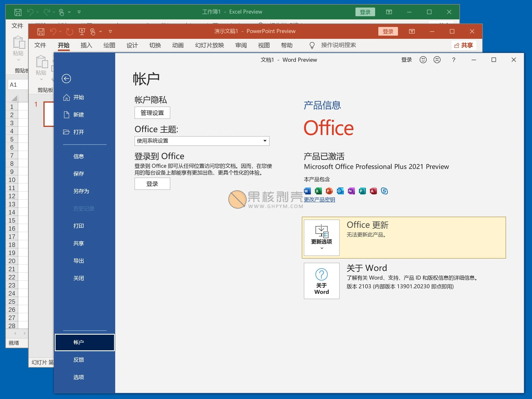Click the Outlook app icon in product list
Image resolution: width=532 pixels, height=399 pixels.
(340, 191)
